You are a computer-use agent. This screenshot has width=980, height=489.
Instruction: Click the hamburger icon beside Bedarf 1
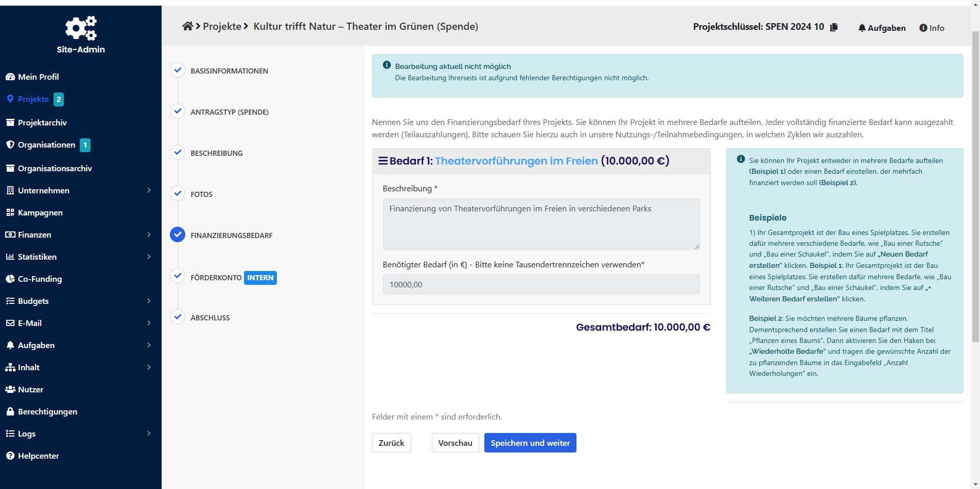(382, 161)
